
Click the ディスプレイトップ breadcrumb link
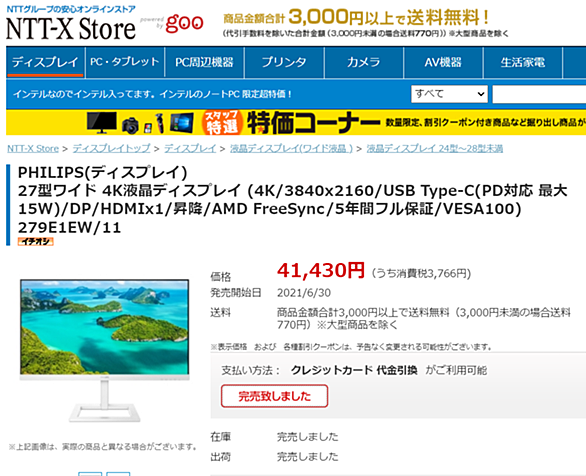tap(111, 149)
